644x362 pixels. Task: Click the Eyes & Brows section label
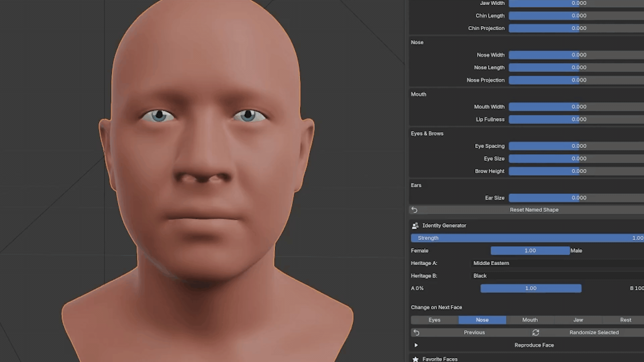point(427,134)
